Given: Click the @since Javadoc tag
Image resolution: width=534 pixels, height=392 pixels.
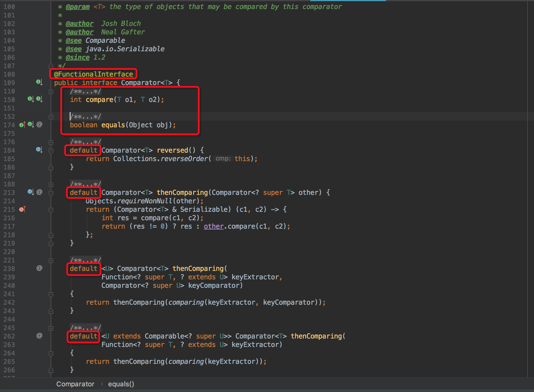Looking at the screenshot, I should pos(78,57).
